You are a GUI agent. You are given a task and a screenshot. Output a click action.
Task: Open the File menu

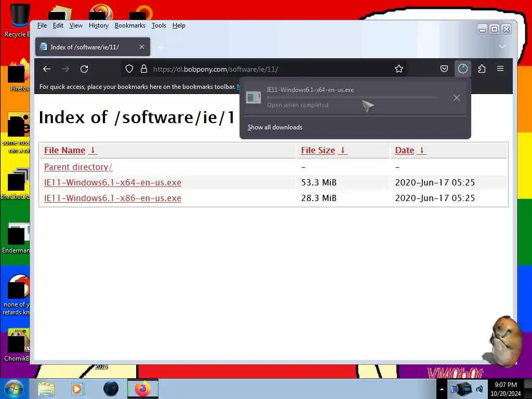tap(42, 25)
